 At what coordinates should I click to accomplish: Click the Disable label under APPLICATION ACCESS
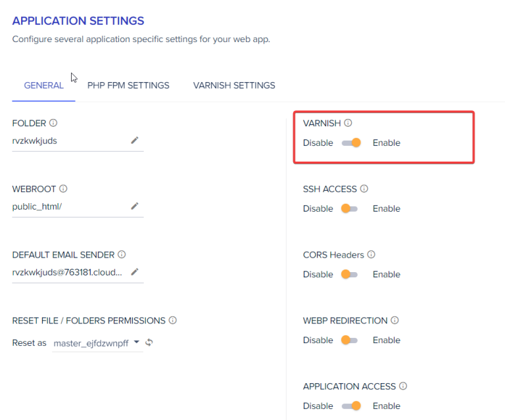click(x=318, y=406)
